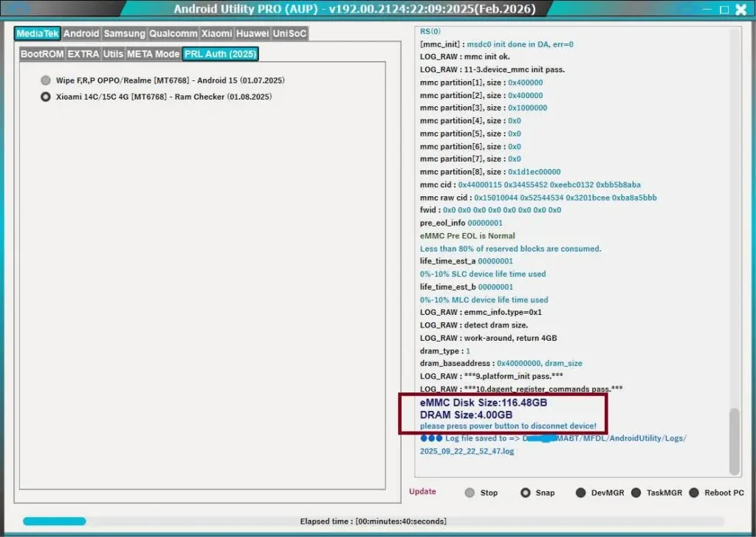Open the BootROM sub-tab
The width and height of the screenshot is (756, 537).
[x=42, y=54]
